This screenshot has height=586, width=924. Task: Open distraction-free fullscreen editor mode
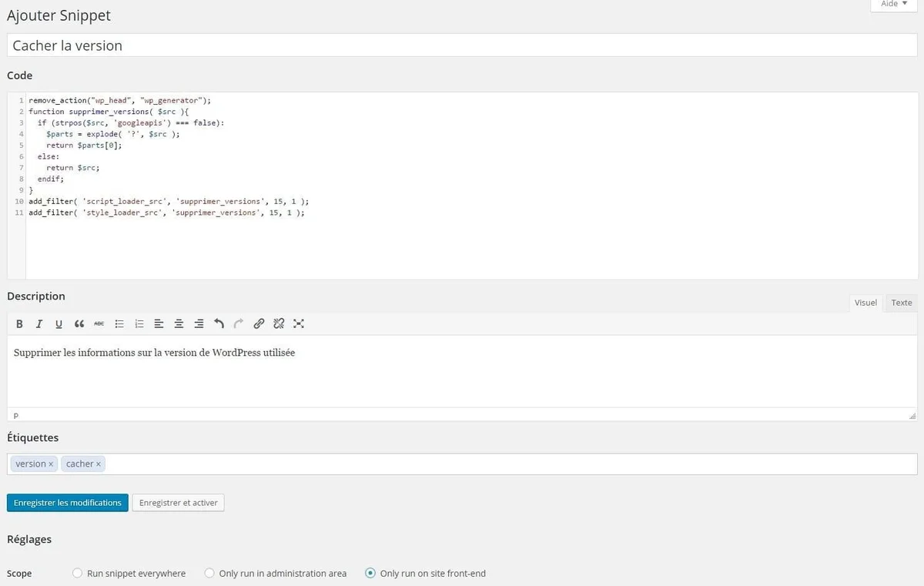click(x=299, y=324)
